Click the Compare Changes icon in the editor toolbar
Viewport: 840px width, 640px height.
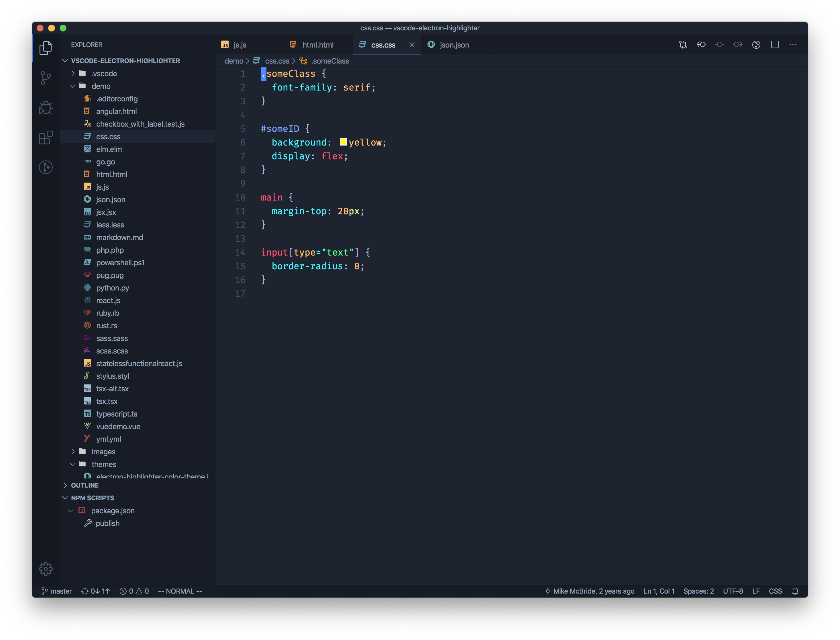tap(683, 45)
